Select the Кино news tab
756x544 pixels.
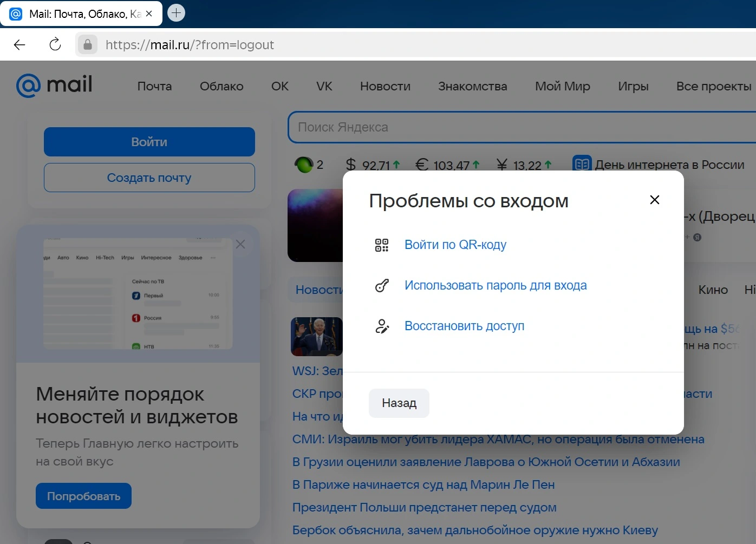(x=713, y=290)
